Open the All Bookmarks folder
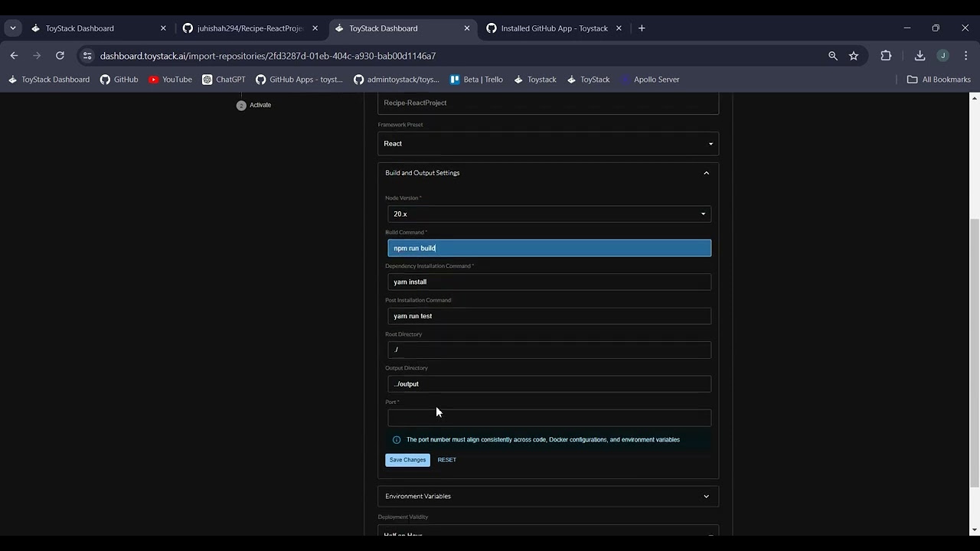 point(939,80)
